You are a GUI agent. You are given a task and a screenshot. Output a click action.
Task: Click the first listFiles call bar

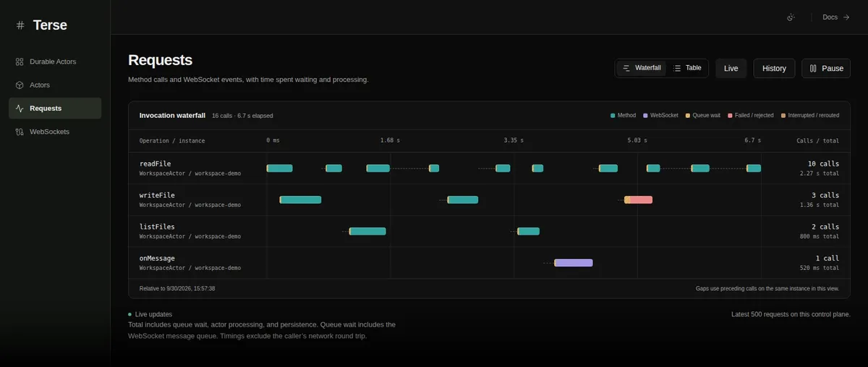(x=367, y=232)
